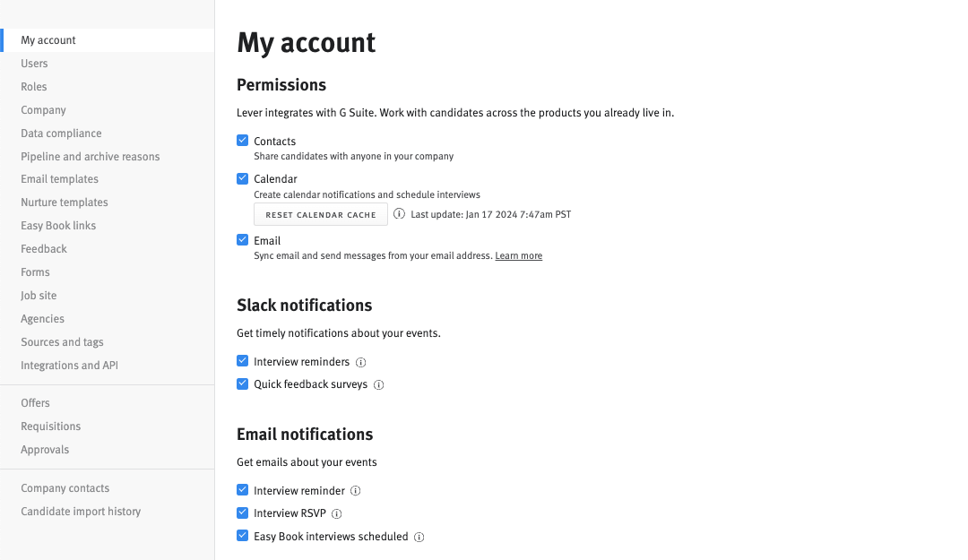Toggle the Email sync permission checkbox

[242, 240]
